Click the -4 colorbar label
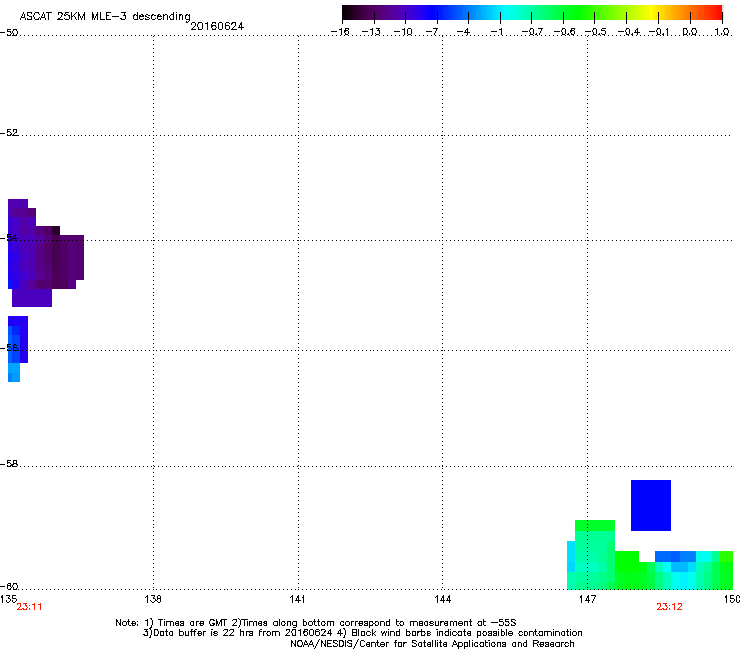The width and height of the screenshot is (740, 650). click(463, 32)
